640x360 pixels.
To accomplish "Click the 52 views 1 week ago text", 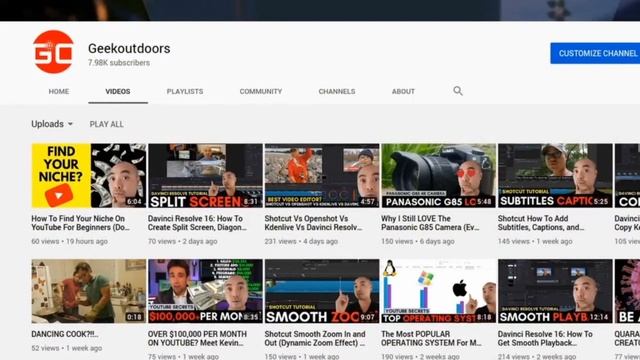I will tap(67, 348).
